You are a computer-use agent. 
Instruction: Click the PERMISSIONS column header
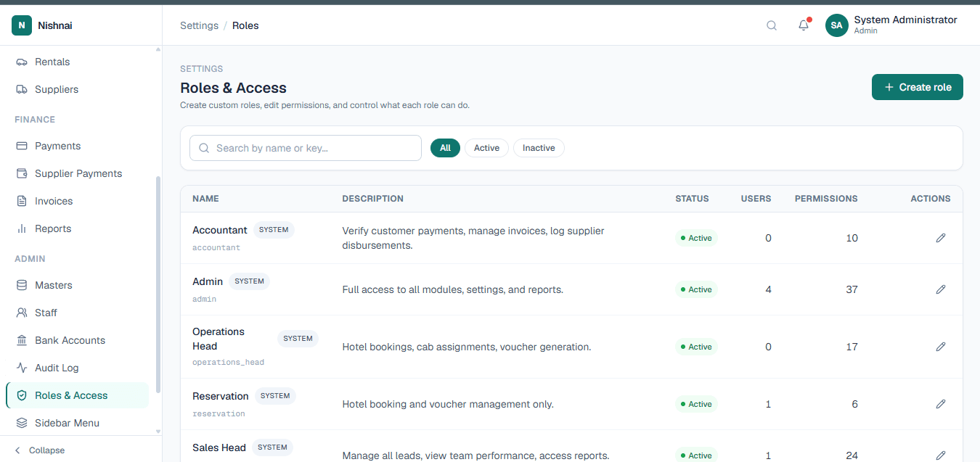pyautogui.click(x=826, y=199)
